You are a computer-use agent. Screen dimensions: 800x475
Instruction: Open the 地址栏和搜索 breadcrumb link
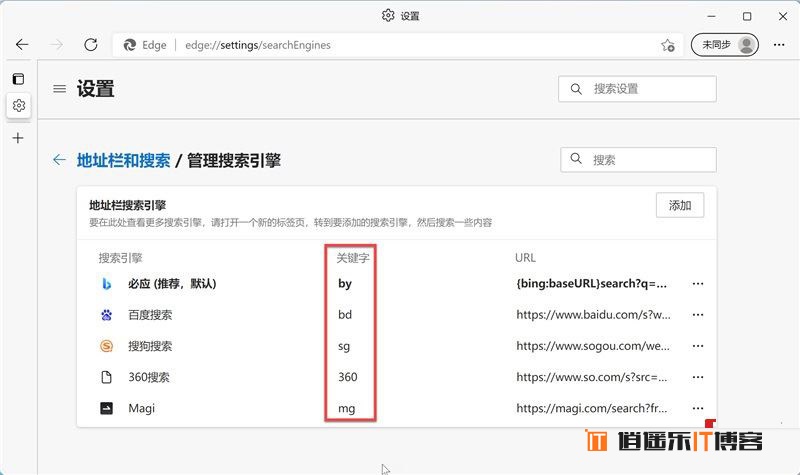coord(123,160)
